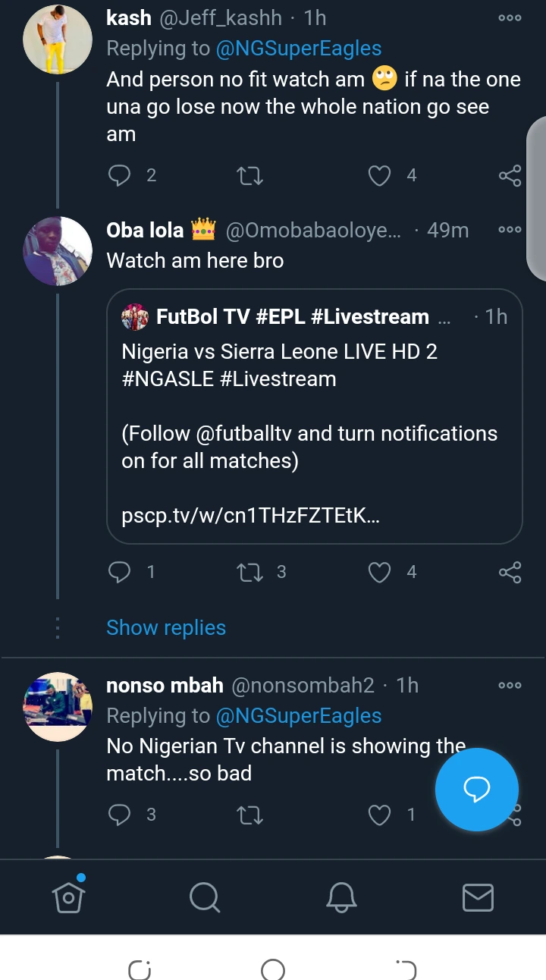546x980 pixels.
Task: Reply to nonso mbah's tweet
Action: 120,815
